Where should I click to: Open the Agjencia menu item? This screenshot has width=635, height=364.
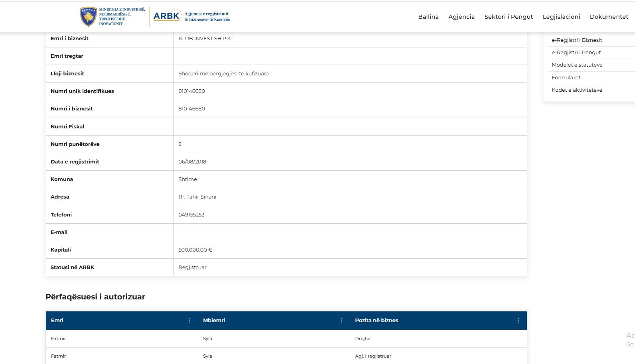[461, 17]
